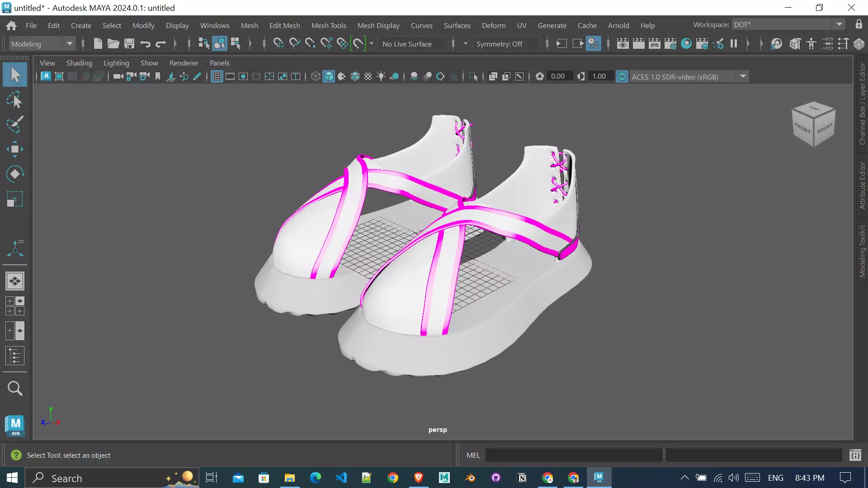Click the Save scene icon
Screen dimensions: 868x488
tap(129, 44)
